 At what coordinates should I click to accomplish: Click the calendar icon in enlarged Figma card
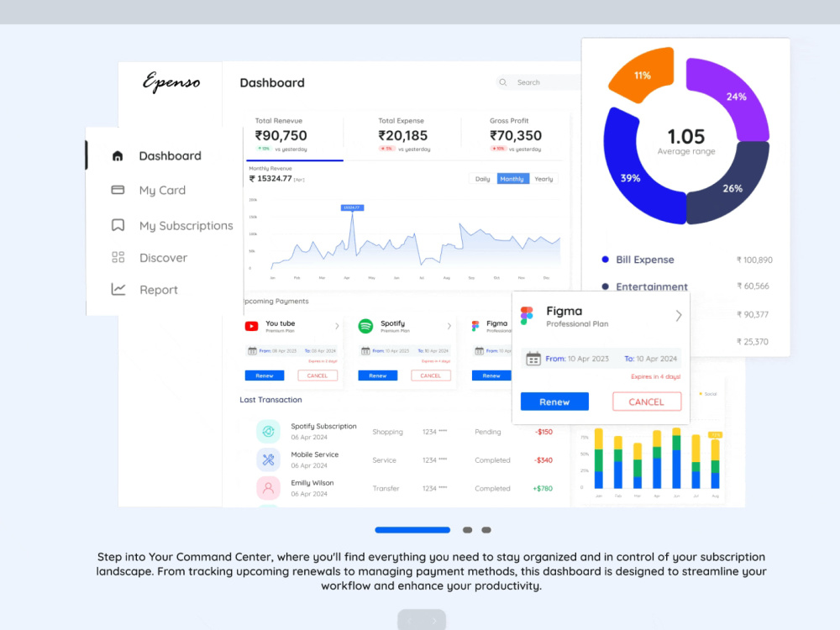click(x=533, y=359)
